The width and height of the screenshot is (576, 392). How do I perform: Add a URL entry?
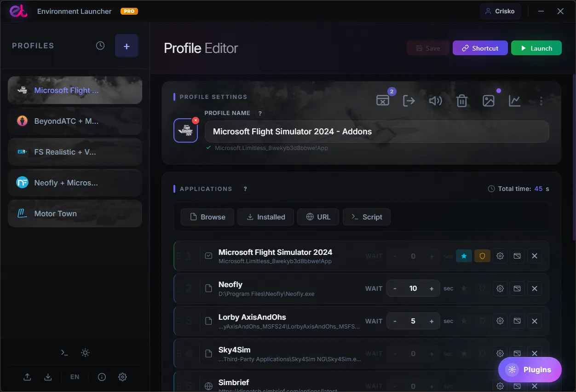click(318, 217)
